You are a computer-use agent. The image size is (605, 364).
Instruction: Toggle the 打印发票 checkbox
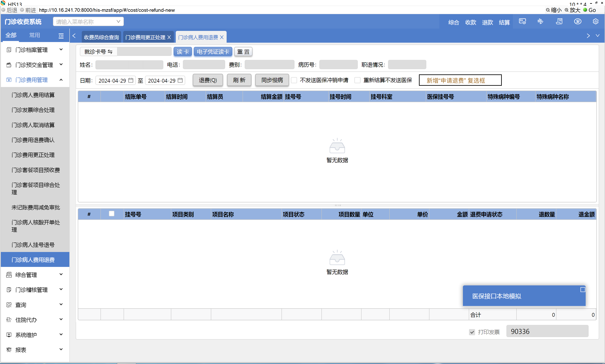(472, 332)
